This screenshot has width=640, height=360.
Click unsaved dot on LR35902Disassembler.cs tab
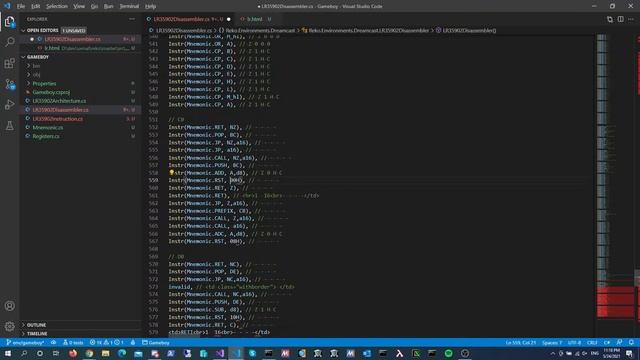(x=229, y=19)
